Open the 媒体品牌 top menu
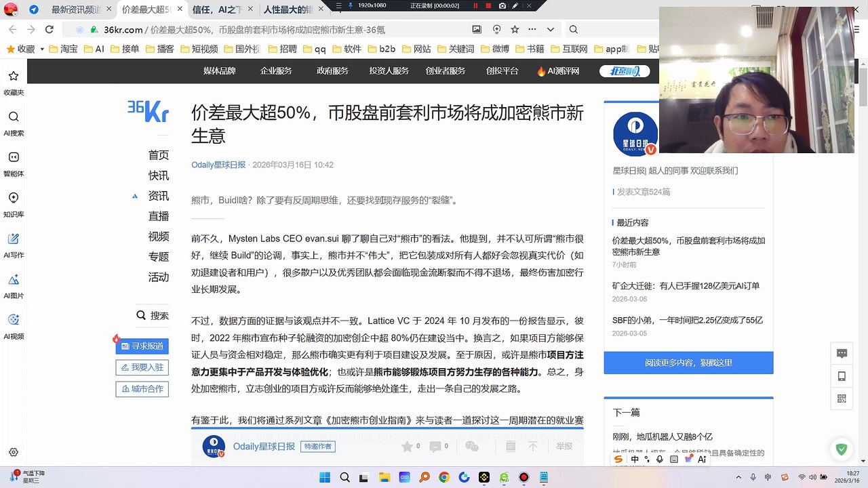868x488 pixels. pyautogui.click(x=220, y=71)
